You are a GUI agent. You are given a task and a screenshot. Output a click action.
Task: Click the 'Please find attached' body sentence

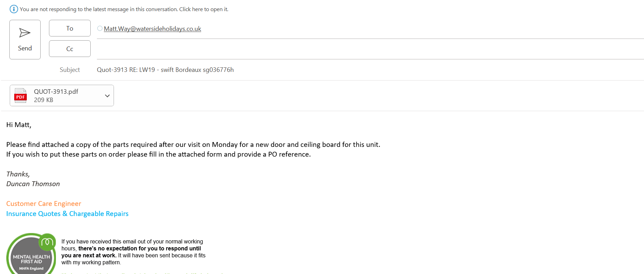193,145
